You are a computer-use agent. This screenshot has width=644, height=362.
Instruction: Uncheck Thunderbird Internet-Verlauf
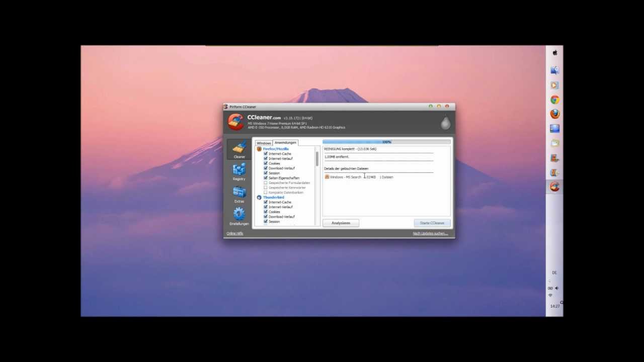[266, 207]
